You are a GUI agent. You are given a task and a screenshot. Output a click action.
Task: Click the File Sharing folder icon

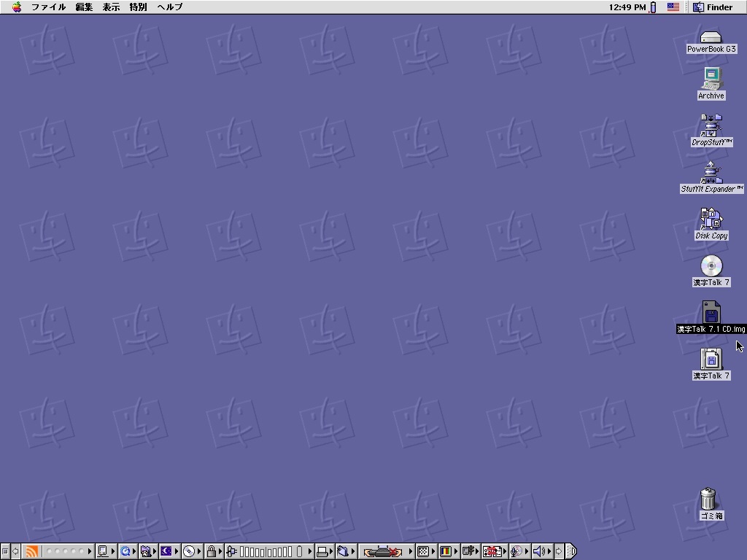(x=145, y=551)
